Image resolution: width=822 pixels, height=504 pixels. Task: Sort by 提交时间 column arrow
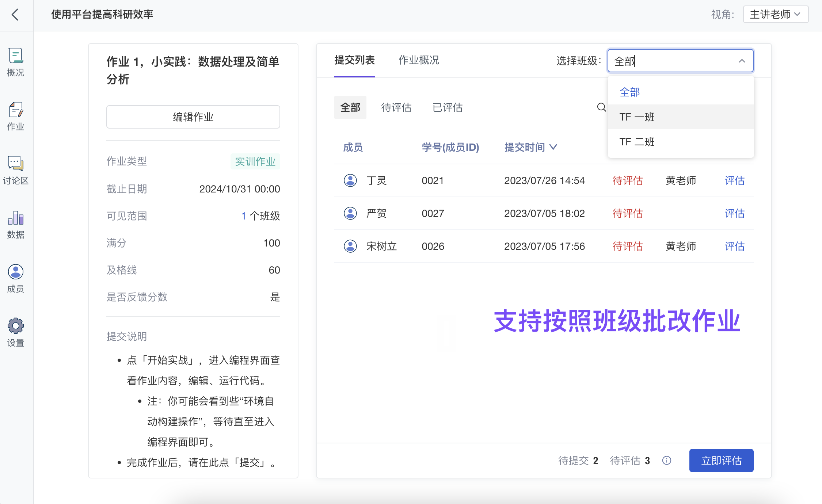click(553, 147)
